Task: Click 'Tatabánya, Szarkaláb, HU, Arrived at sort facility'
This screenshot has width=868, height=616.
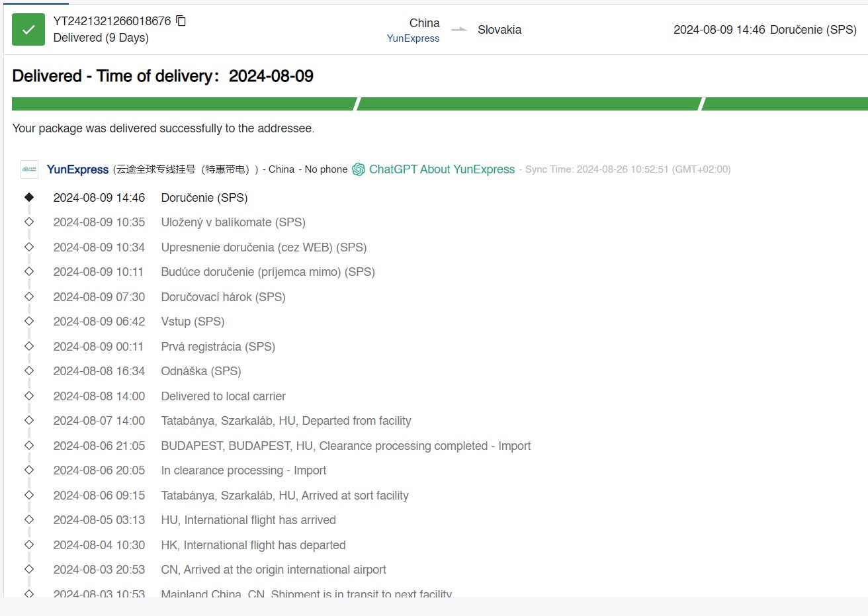Action: pos(285,496)
